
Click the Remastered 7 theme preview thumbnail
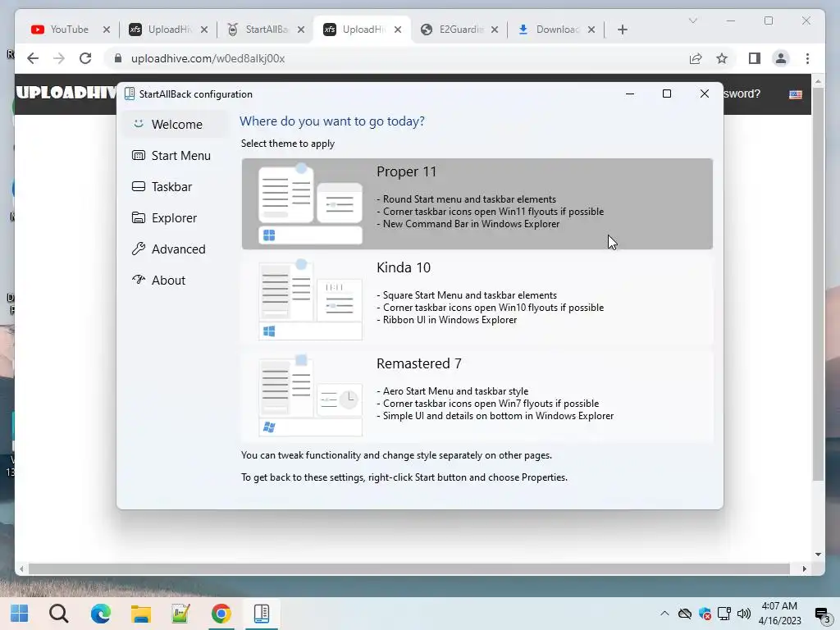(310, 395)
